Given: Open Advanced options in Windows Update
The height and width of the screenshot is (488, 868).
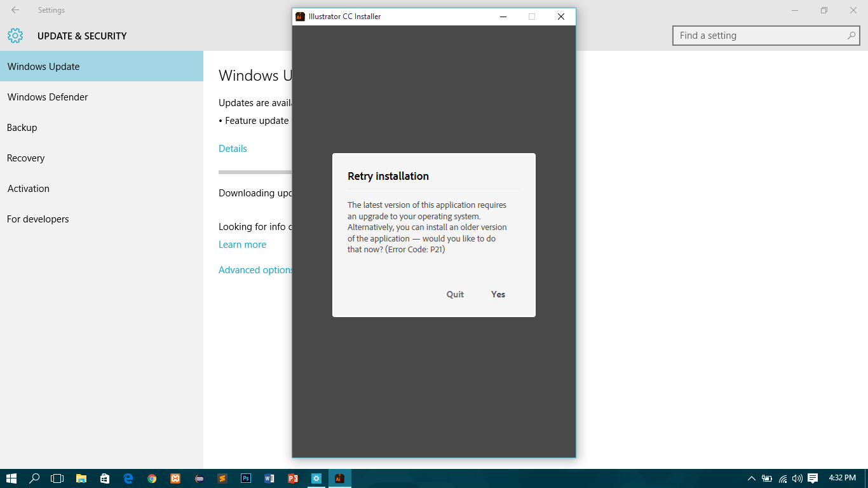Looking at the screenshot, I should 255,270.
